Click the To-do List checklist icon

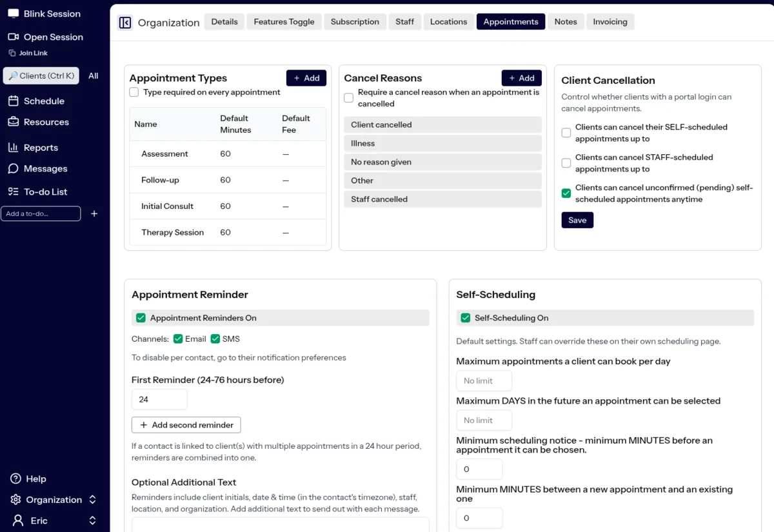pos(13,192)
